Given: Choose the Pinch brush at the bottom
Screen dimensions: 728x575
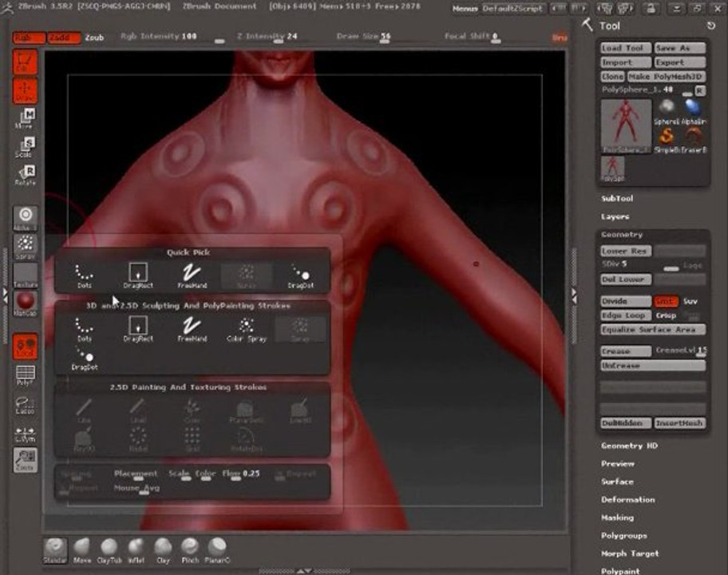Looking at the screenshot, I should coord(190,551).
